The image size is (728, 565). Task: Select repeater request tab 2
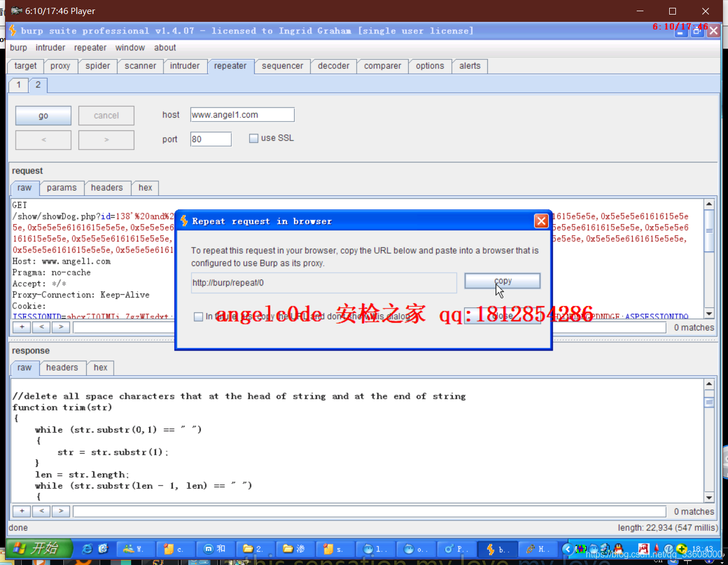coord(38,85)
